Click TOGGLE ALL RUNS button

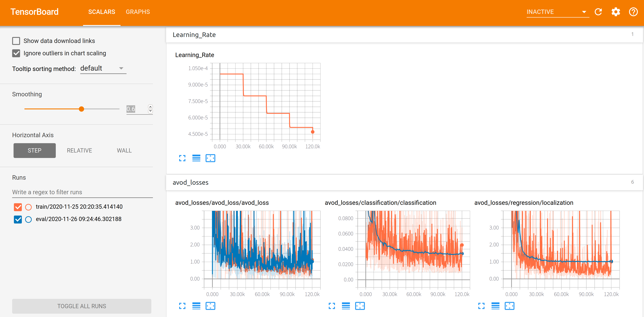(81, 306)
